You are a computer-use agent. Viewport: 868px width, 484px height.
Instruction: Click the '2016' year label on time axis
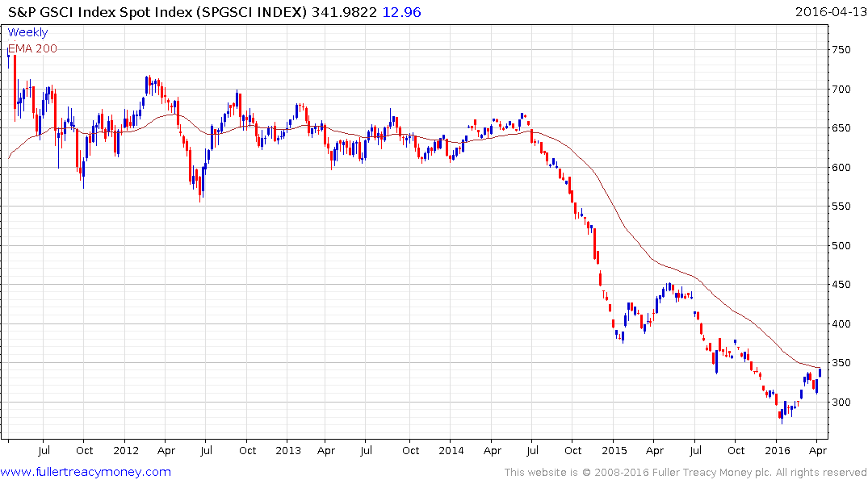click(778, 450)
